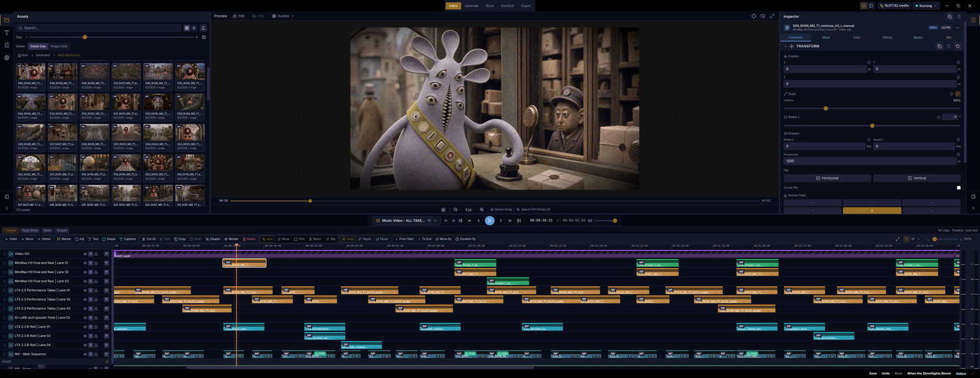The width and height of the screenshot is (980, 378).
Task: Switch assets to grid view
Action: (x=187, y=28)
